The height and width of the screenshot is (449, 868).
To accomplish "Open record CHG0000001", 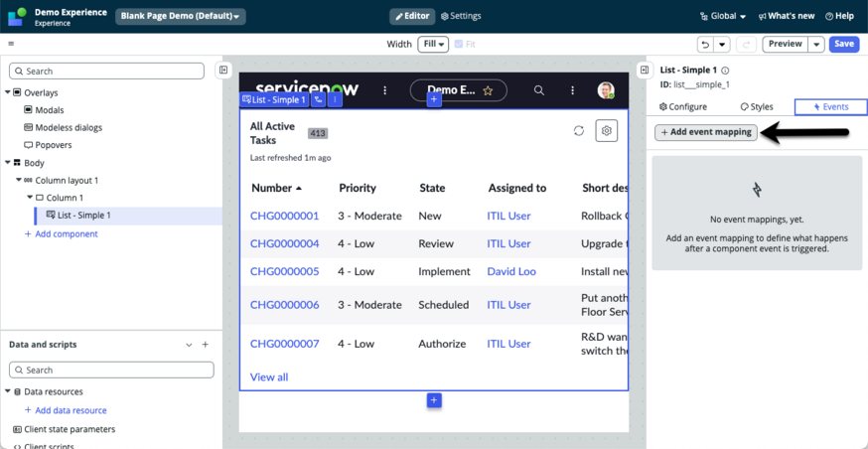I will pyautogui.click(x=285, y=216).
